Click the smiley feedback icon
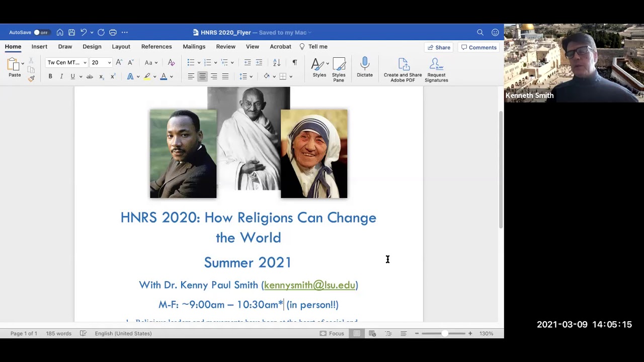Image resolution: width=644 pixels, height=362 pixels. click(495, 32)
